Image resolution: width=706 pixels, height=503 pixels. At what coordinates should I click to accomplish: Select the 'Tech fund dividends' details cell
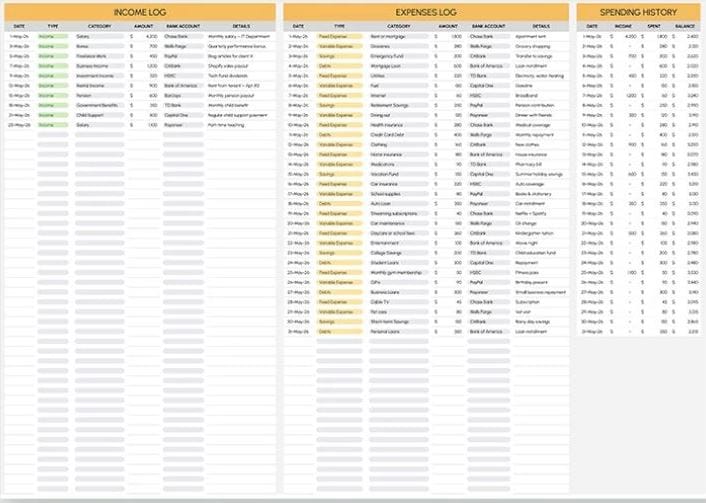click(x=241, y=76)
